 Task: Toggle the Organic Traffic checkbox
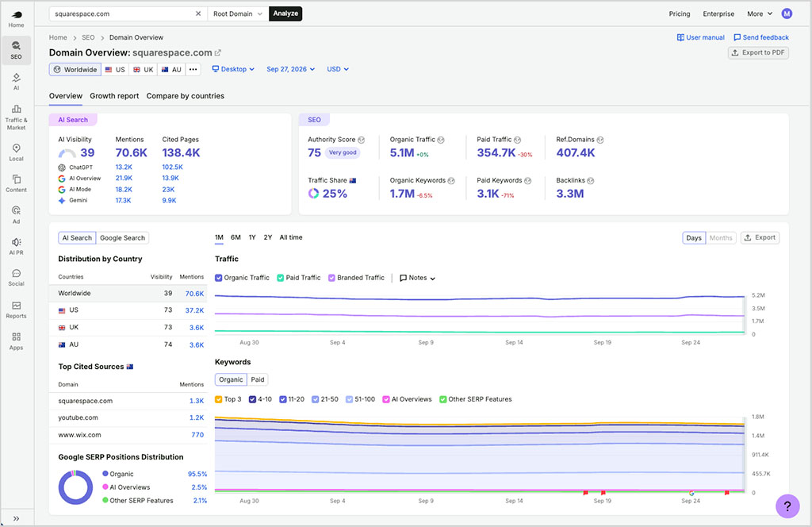click(219, 278)
